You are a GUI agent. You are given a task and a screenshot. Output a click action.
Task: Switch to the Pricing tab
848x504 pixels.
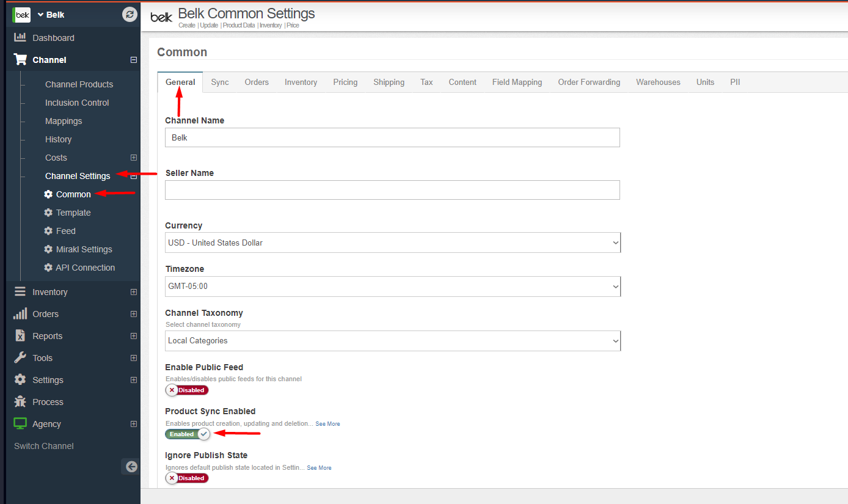(345, 82)
